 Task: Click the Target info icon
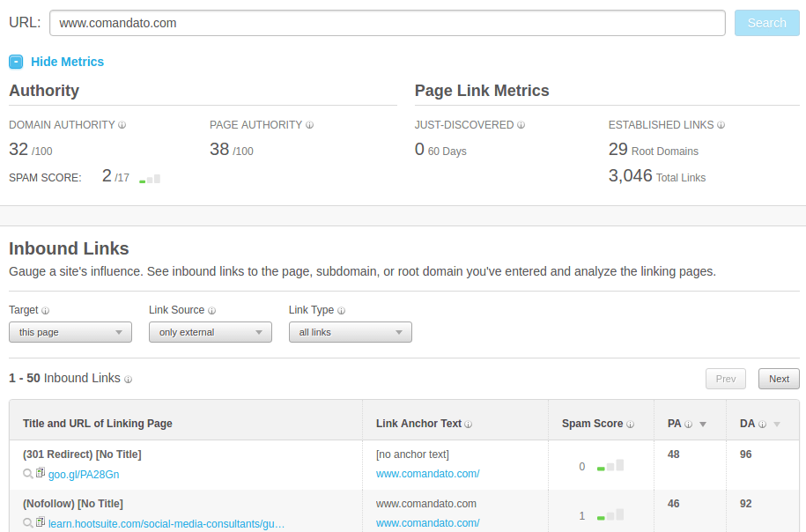click(45, 310)
